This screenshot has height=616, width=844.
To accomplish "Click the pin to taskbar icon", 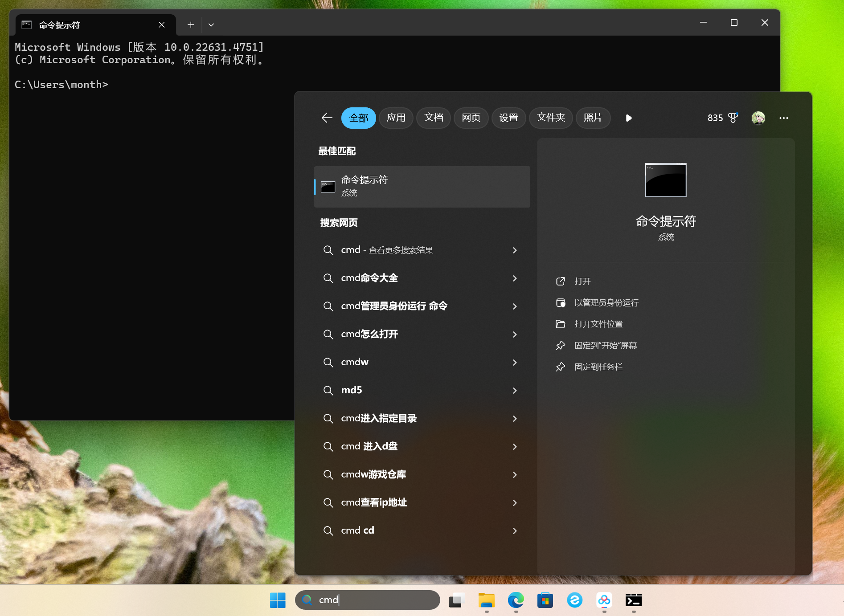I will [561, 367].
